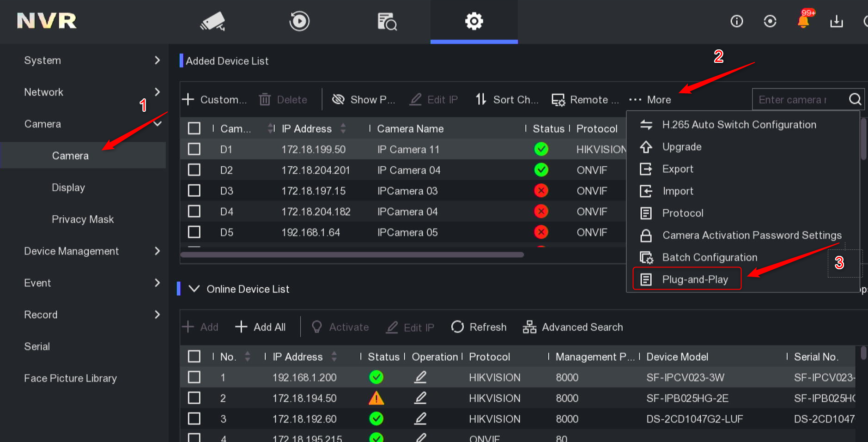Screen dimensions: 868x442
Task: Check the box for camera D4
Action: coord(194,212)
